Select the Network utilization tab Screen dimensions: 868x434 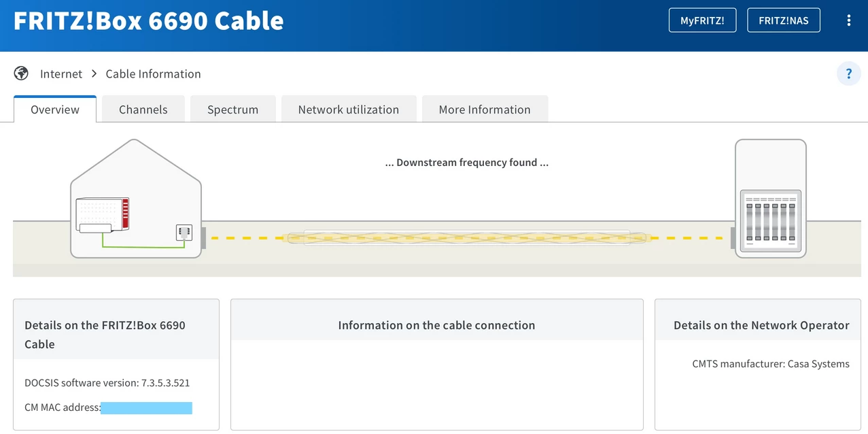pos(348,110)
